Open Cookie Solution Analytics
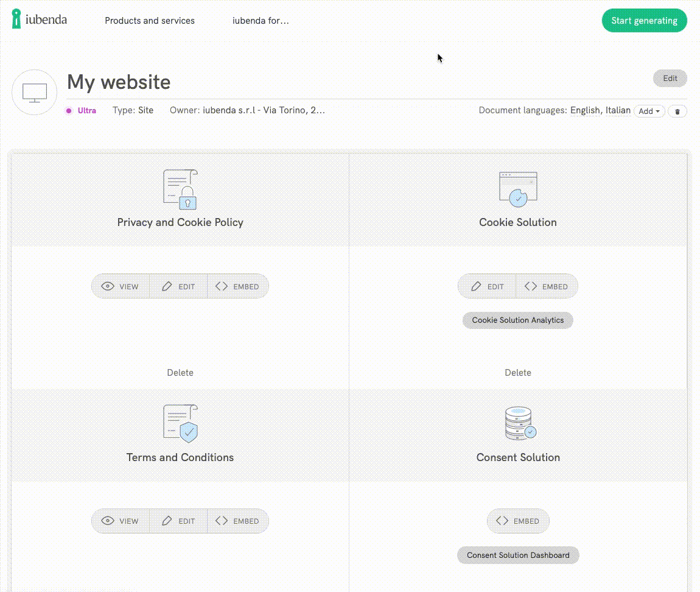 click(517, 320)
